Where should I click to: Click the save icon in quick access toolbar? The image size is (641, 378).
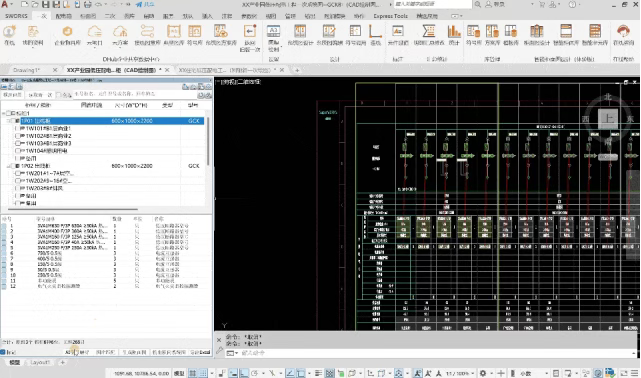point(46,4)
